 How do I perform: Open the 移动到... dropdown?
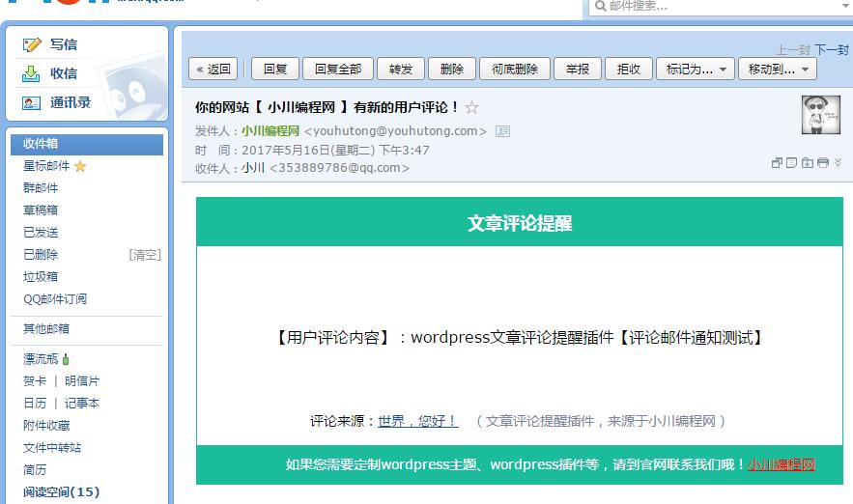[x=778, y=70]
